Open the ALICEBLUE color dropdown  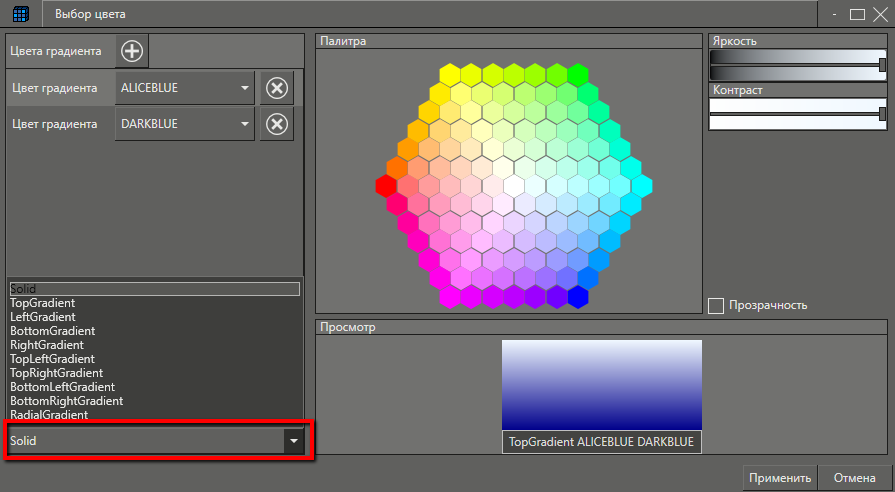click(245, 88)
